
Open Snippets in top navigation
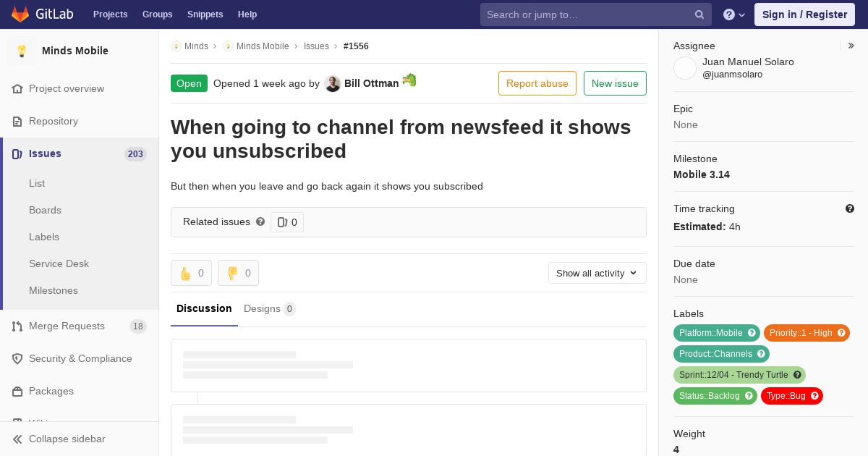205,14
